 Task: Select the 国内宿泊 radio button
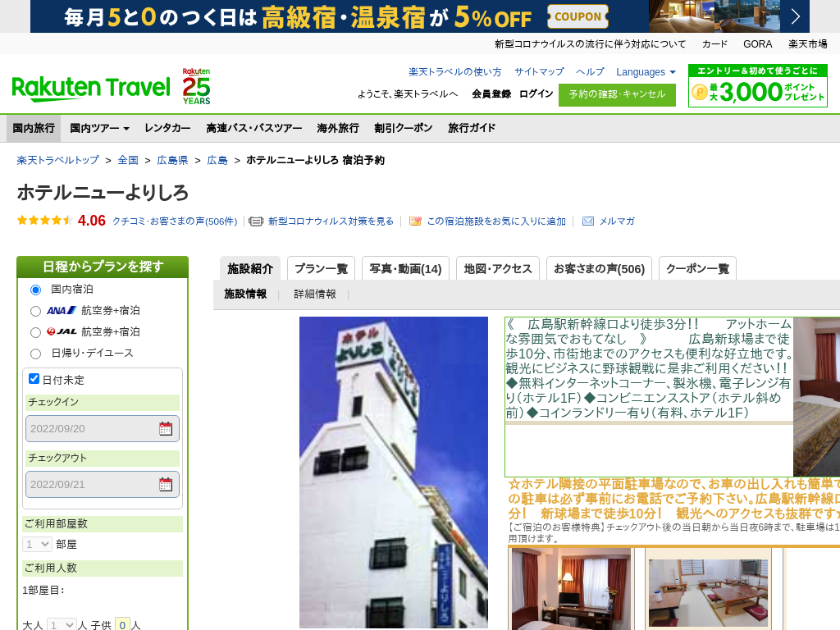(35, 290)
